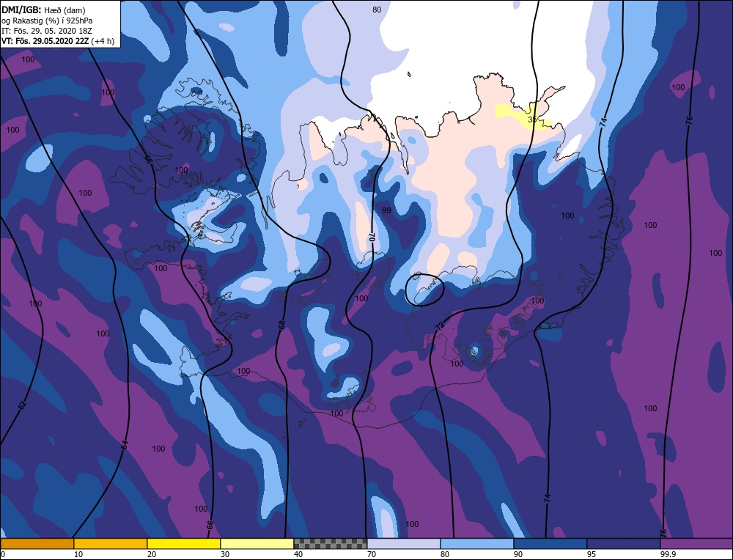Click the '72' contour line label
733x560 pixels.
point(439,327)
